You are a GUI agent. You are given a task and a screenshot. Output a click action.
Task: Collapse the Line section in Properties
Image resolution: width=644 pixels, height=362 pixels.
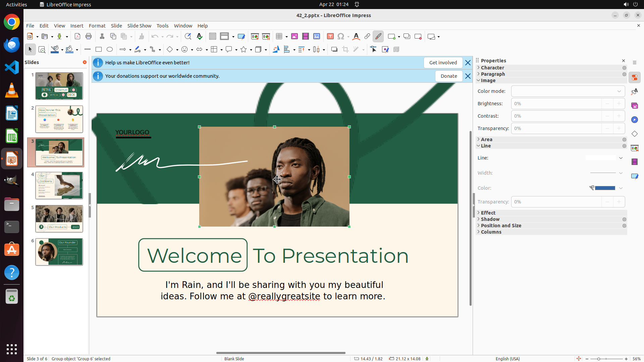point(485,146)
